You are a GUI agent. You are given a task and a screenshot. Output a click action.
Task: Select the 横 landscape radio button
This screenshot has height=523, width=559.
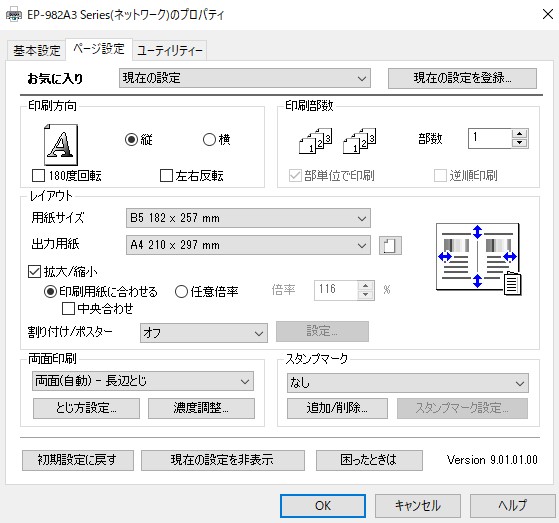(209, 139)
